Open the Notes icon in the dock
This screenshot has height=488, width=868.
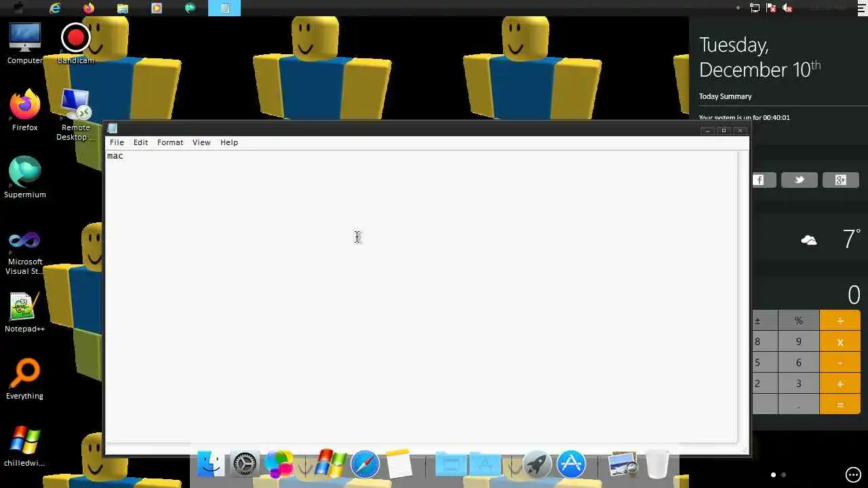click(x=399, y=464)
